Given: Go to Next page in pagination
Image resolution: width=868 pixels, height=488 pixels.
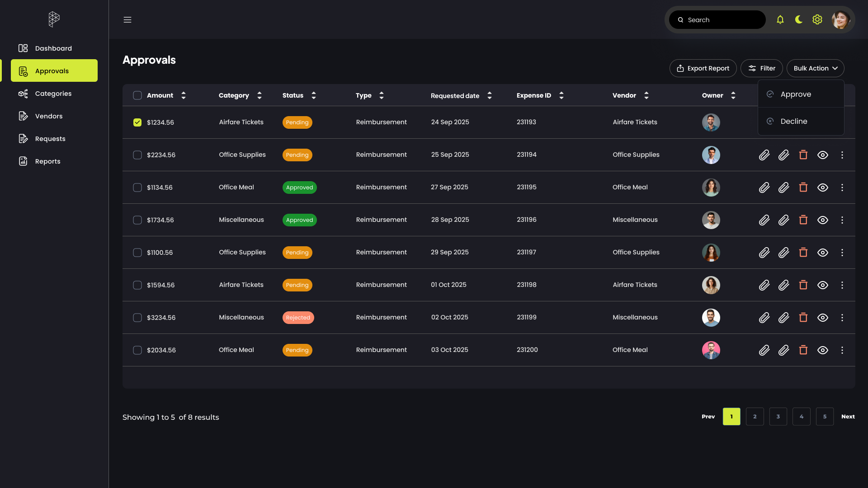Looking at the screenshot, I should 848,417.
